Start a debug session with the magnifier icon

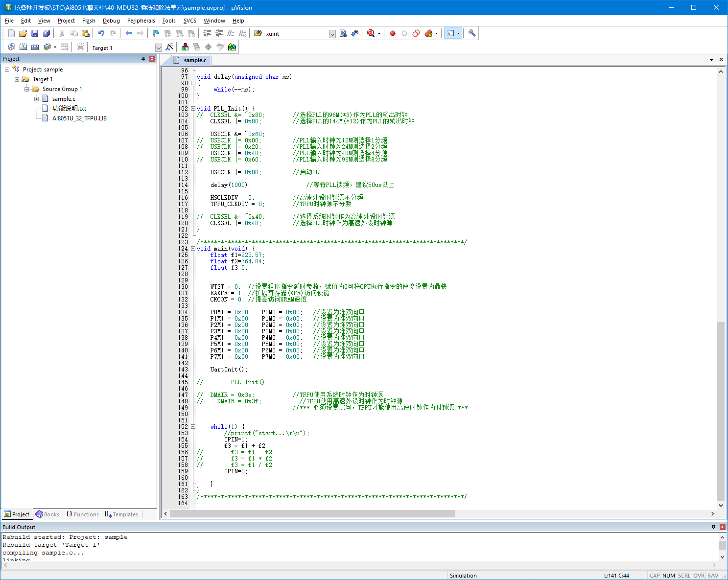click(371, 33)
